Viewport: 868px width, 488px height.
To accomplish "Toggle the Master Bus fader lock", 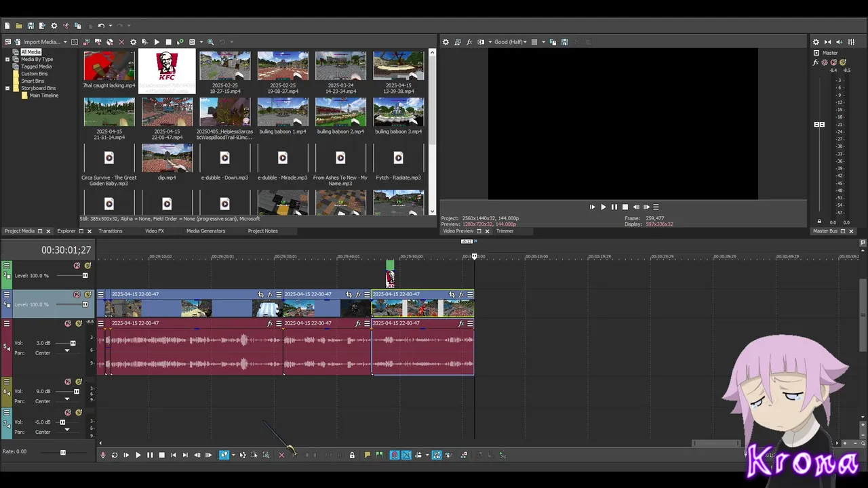I will tap(819, 222).
